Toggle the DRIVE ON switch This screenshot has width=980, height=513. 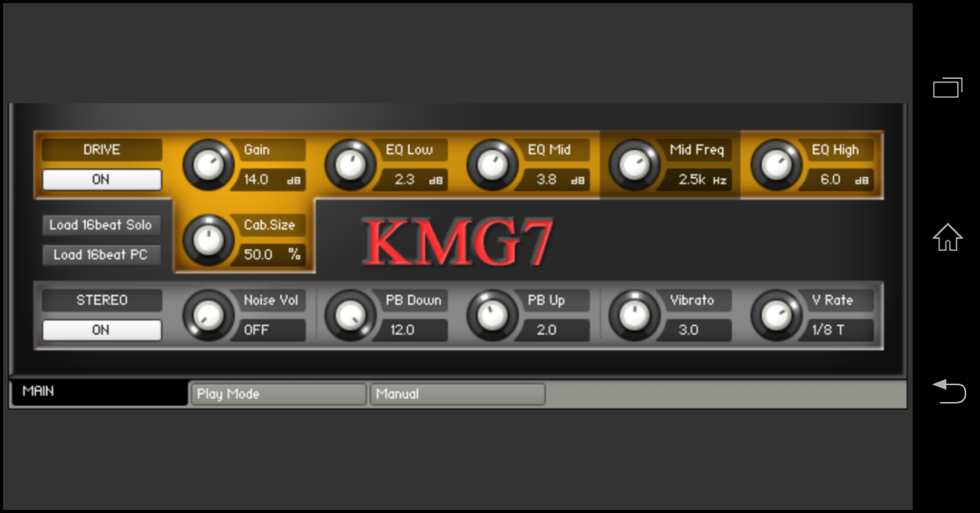coord(102,179)
